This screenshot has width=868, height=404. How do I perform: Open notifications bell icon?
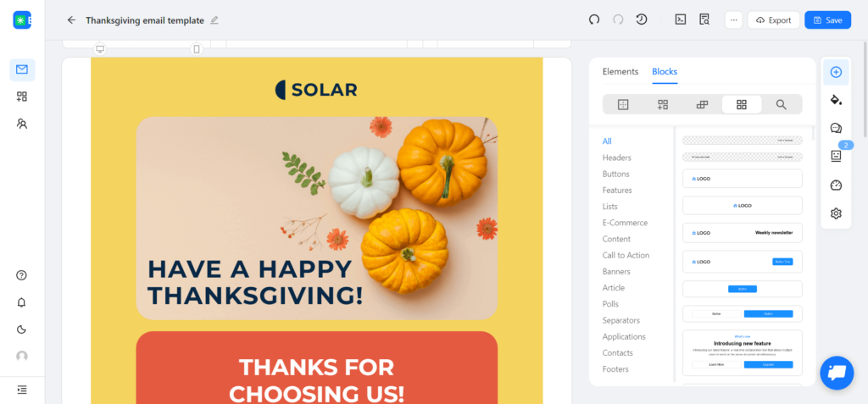(22, 302)
